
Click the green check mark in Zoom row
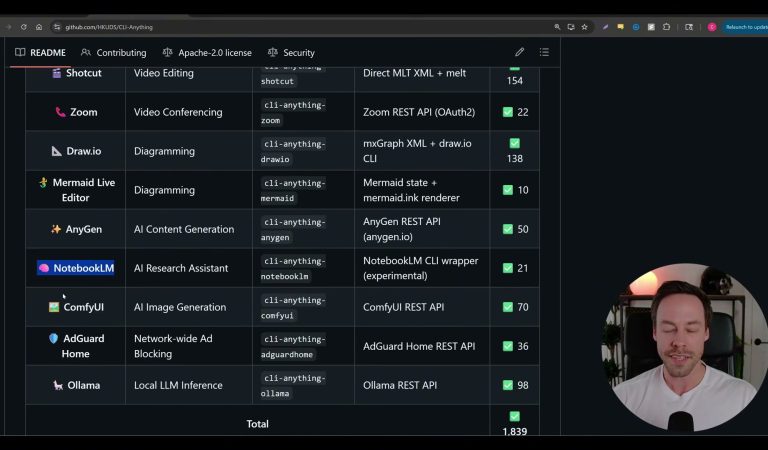coord(508,112)
